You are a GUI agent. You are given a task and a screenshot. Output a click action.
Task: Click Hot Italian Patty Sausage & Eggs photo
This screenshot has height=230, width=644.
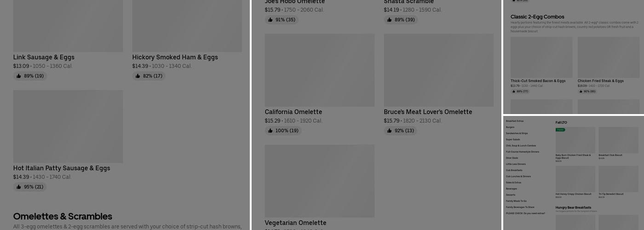pyautogui.click(x=68, y=126)
